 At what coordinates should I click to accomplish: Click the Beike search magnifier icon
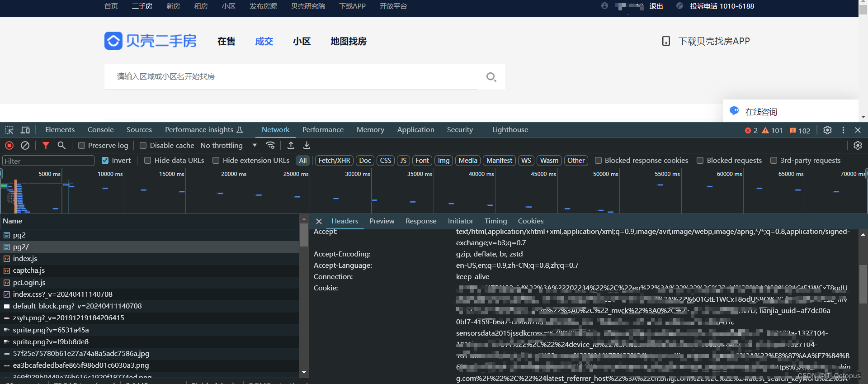point(491,77)
